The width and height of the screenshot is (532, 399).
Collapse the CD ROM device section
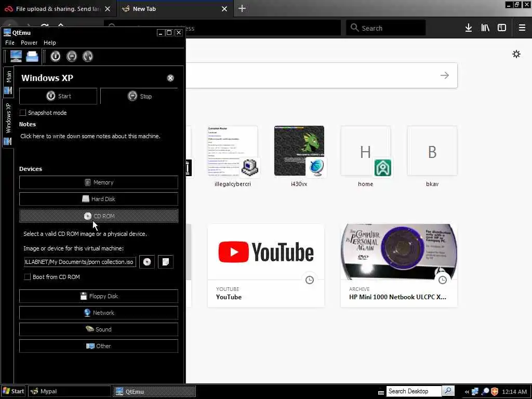(x=99, y=216)
